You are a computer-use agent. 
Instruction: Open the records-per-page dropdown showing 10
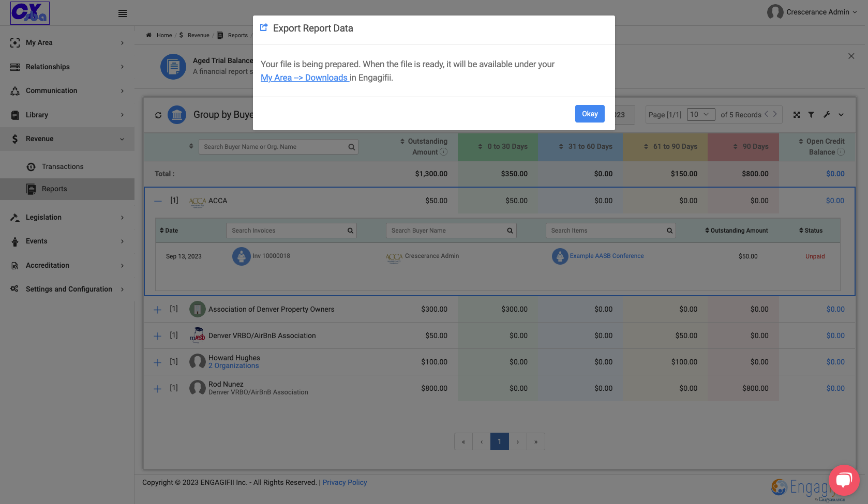[701, 114]
